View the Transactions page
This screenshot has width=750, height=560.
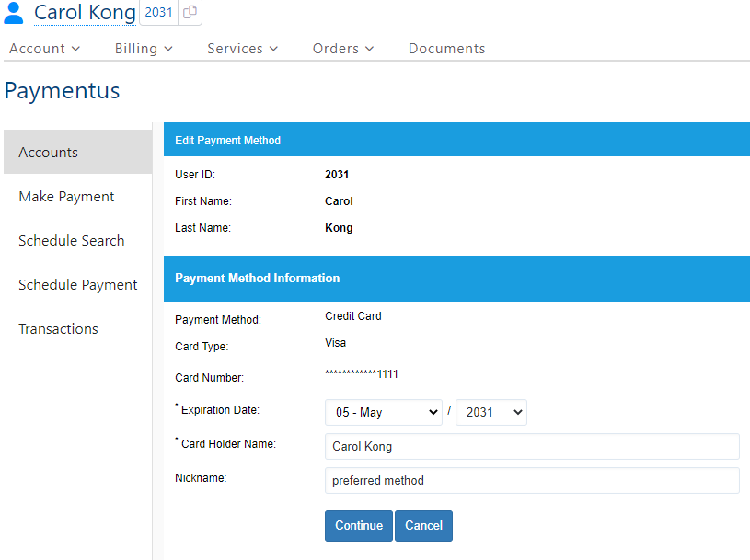[x=58, y=328]
